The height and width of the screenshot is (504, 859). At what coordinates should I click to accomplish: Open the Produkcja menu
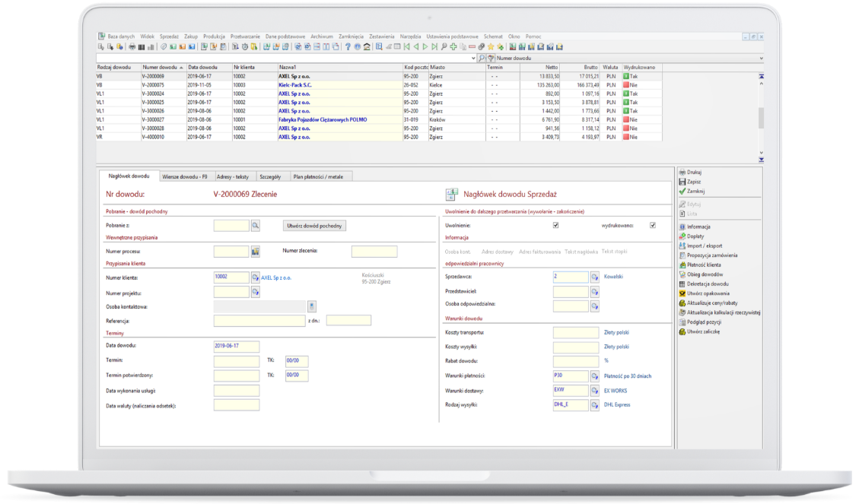tap(215, 36)
